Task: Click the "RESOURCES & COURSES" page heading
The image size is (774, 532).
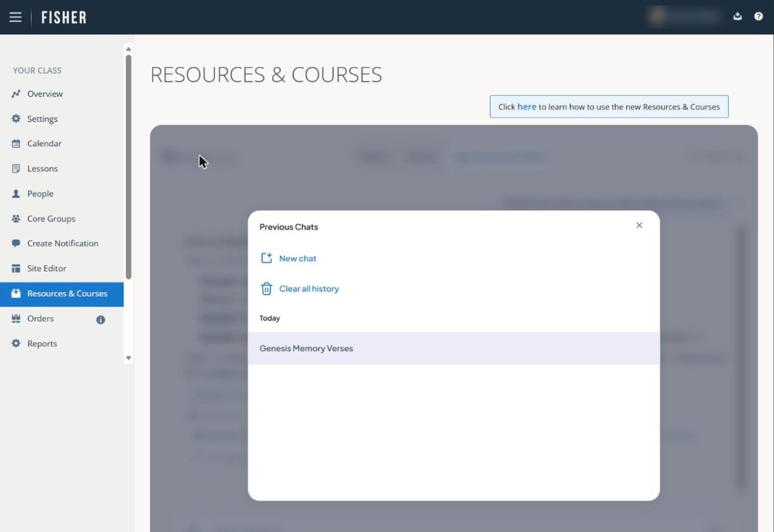Action: coord(266,75)
